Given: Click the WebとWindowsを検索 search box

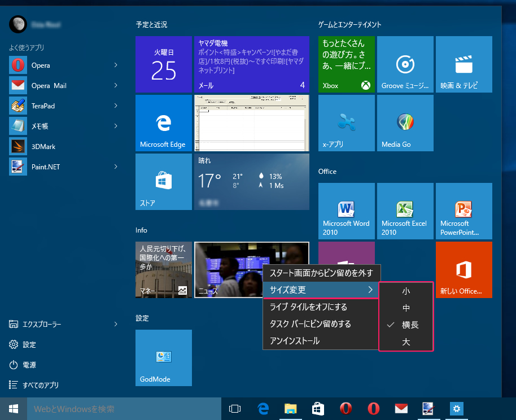Looking at the screenshot, I should click(x=124, y=409).
